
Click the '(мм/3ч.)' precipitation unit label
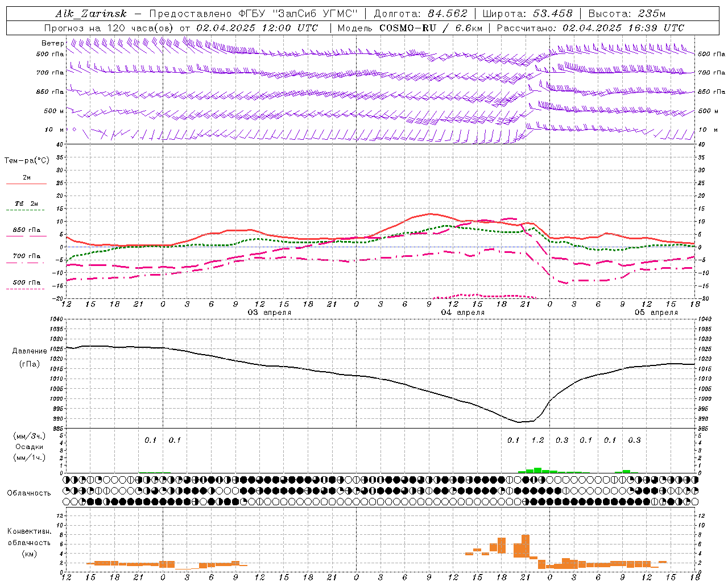(30, 436)
